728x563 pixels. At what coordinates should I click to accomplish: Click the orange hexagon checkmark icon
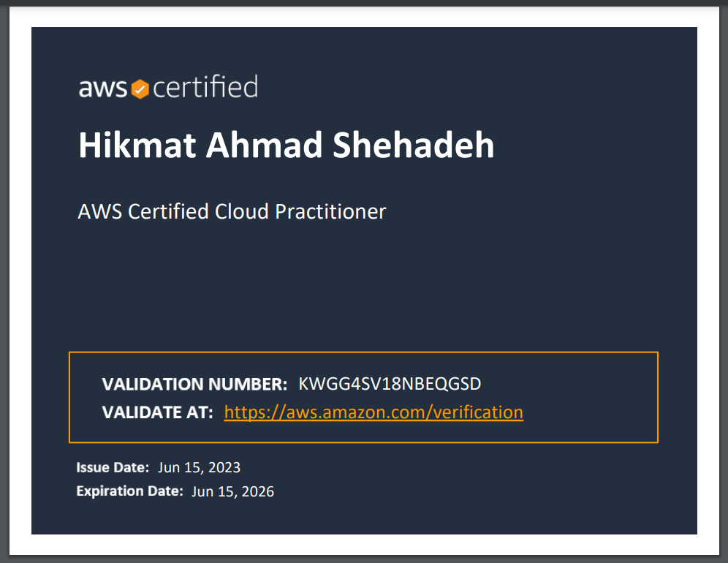point(140,89)
